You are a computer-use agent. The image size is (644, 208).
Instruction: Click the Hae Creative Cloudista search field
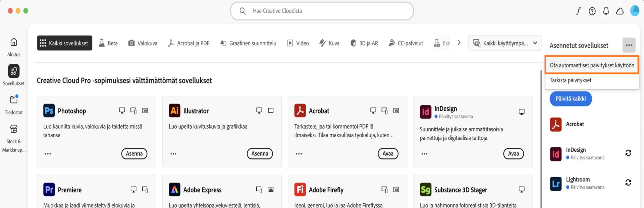click(x=322, y=11)
